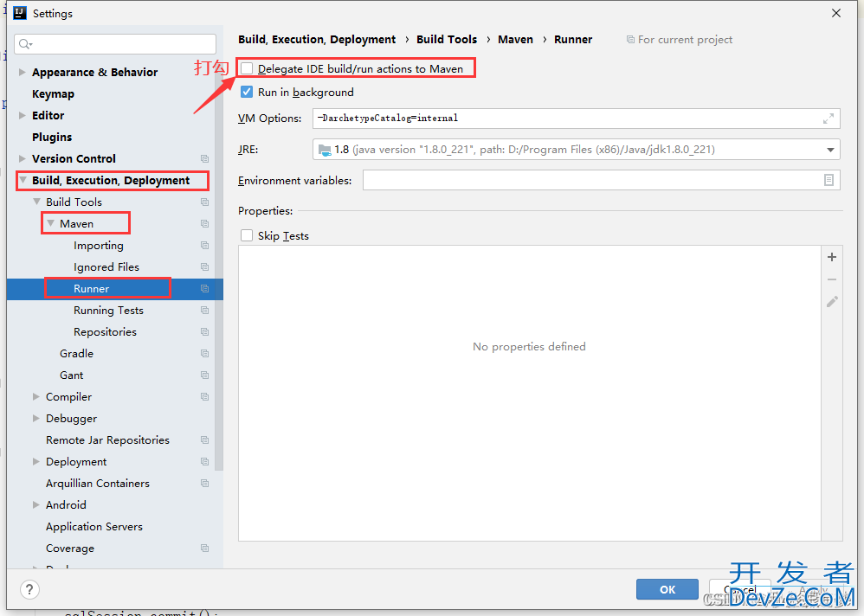Expand the Compiler node arrow
Image resolution: width=864 pixels, height=616 pixels.
point(35,396)
